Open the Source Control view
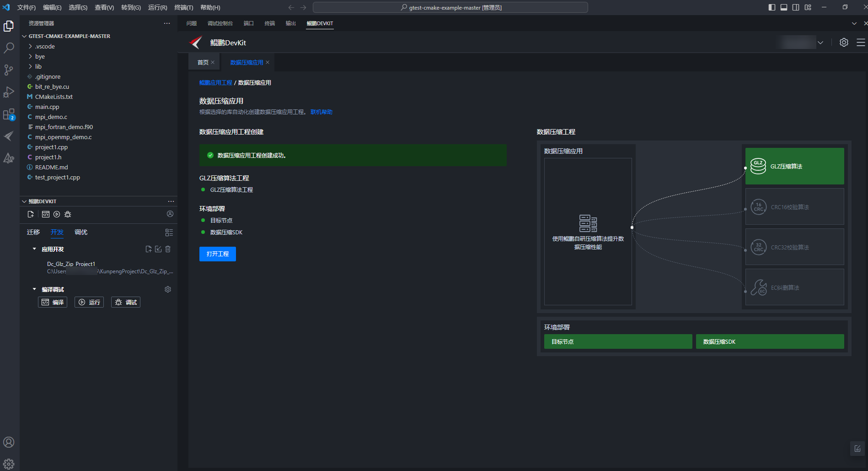Image resolution: width=868 pixels, height=471 pixels. [x=9, y=70]
